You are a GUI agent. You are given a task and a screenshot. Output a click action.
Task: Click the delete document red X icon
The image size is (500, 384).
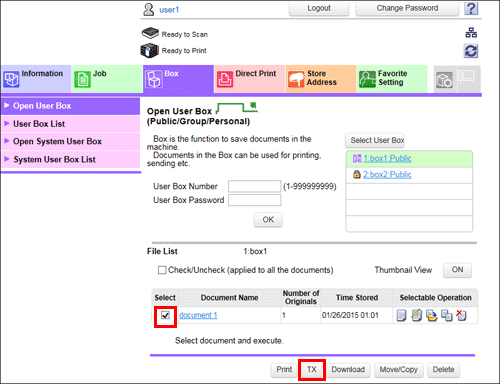click(461, 315)
